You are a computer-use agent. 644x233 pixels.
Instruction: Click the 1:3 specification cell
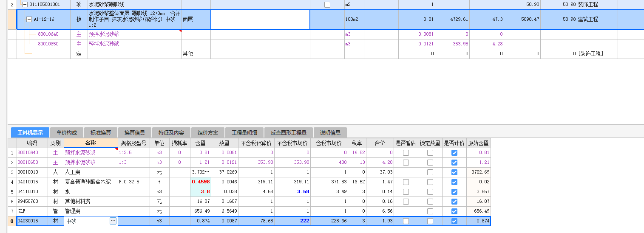[x=133, y=163]
